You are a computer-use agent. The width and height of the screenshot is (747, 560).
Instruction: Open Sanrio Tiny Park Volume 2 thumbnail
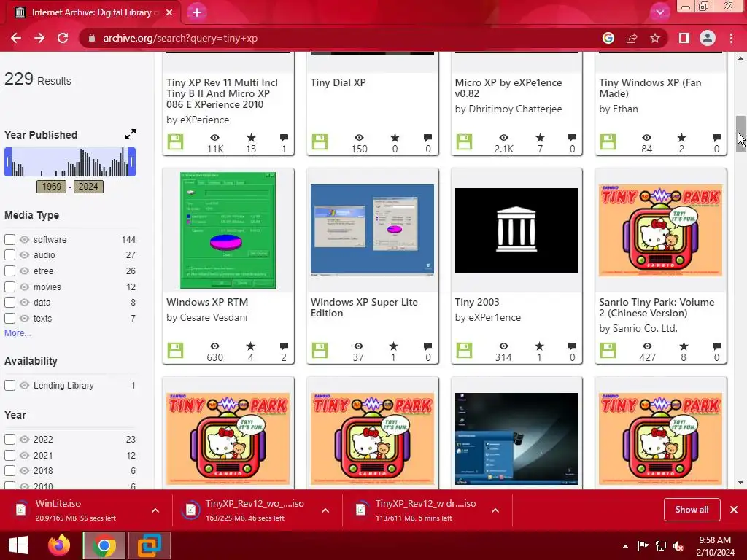click(660, 230)
